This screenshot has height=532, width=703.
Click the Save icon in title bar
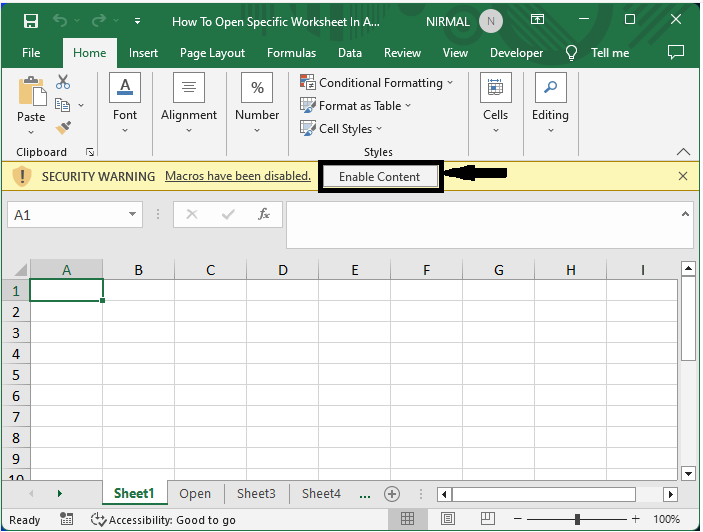pyautogui.click(x=30, y=20)
